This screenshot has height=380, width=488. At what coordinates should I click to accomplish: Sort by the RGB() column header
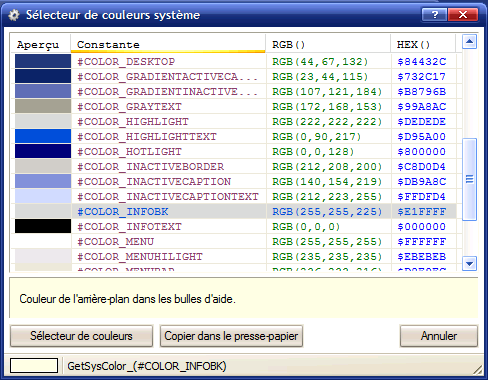point(328,44)
